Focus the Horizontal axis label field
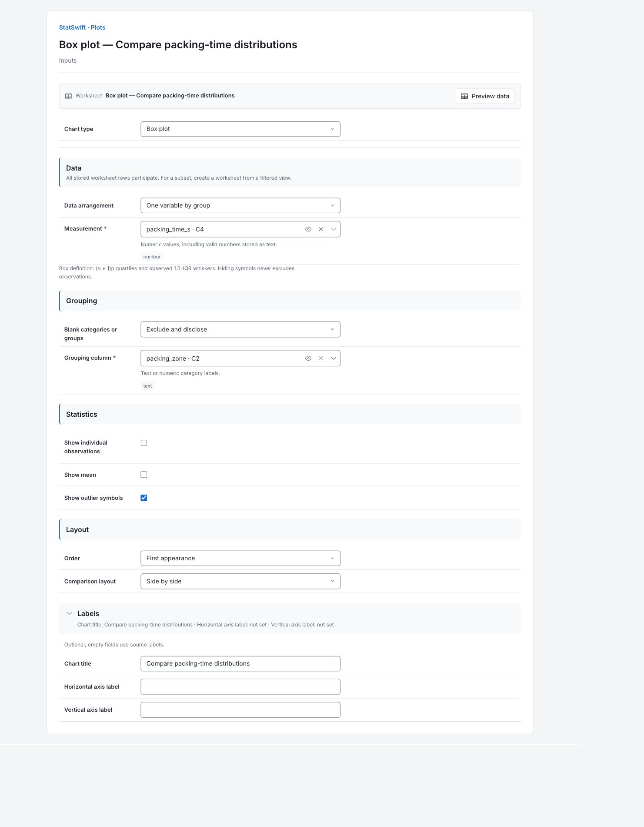This screenshot has width=644, height=827. pos(240,686)
